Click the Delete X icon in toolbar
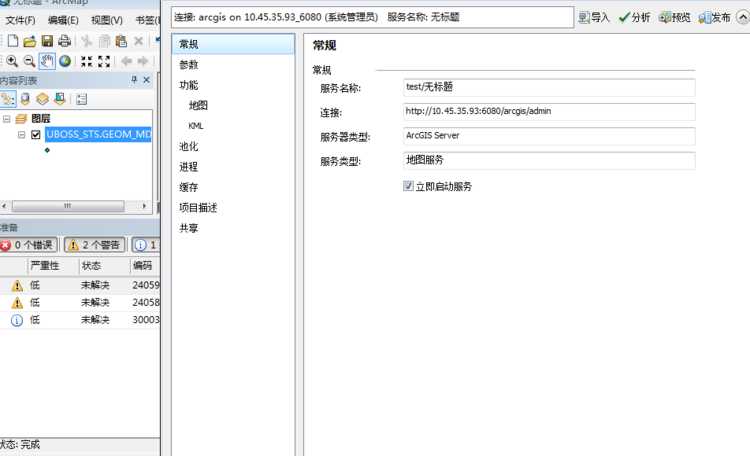The image size is (750, 456). (x=138, y=41)
